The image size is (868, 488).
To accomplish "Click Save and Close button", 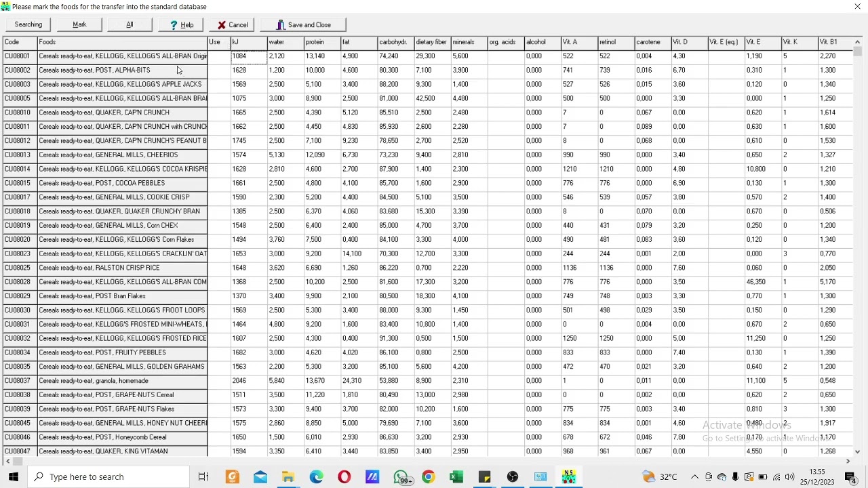I will (x=303, y=25).
